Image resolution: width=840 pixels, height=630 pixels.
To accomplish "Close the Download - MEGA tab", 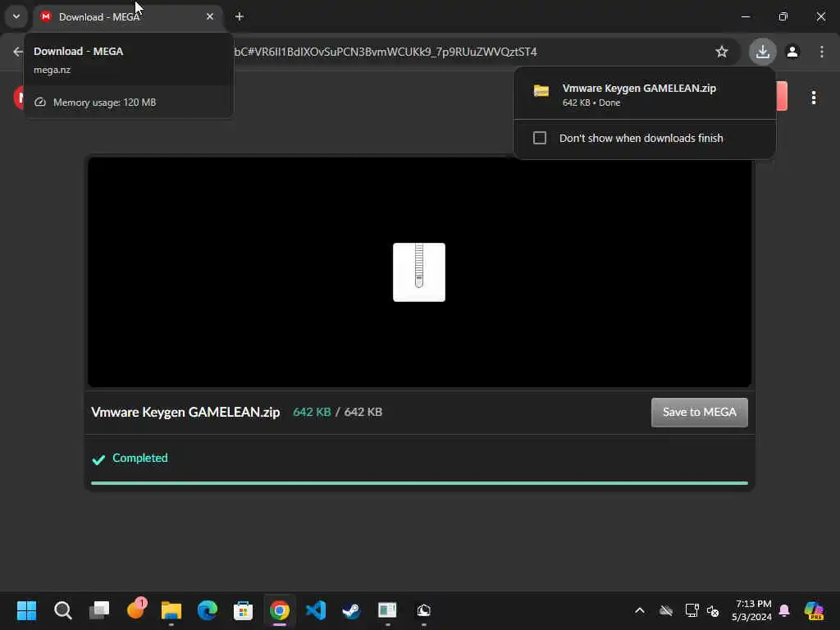I will 210,16.
